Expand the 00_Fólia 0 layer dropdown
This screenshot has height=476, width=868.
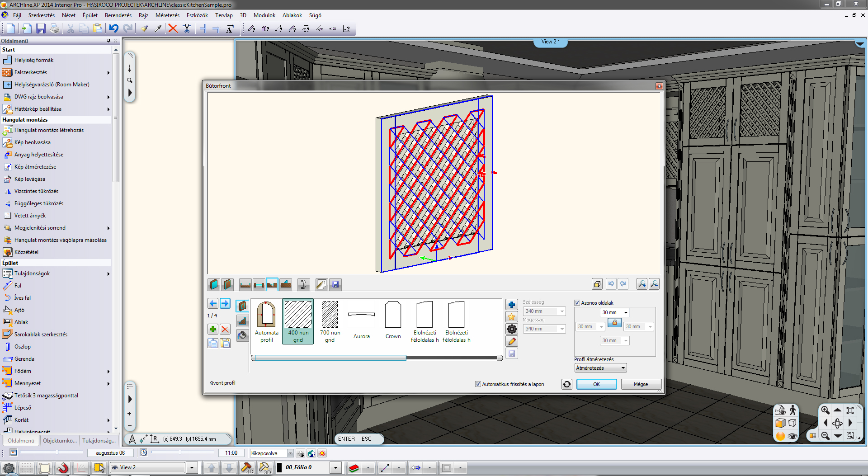coord(335,467)
